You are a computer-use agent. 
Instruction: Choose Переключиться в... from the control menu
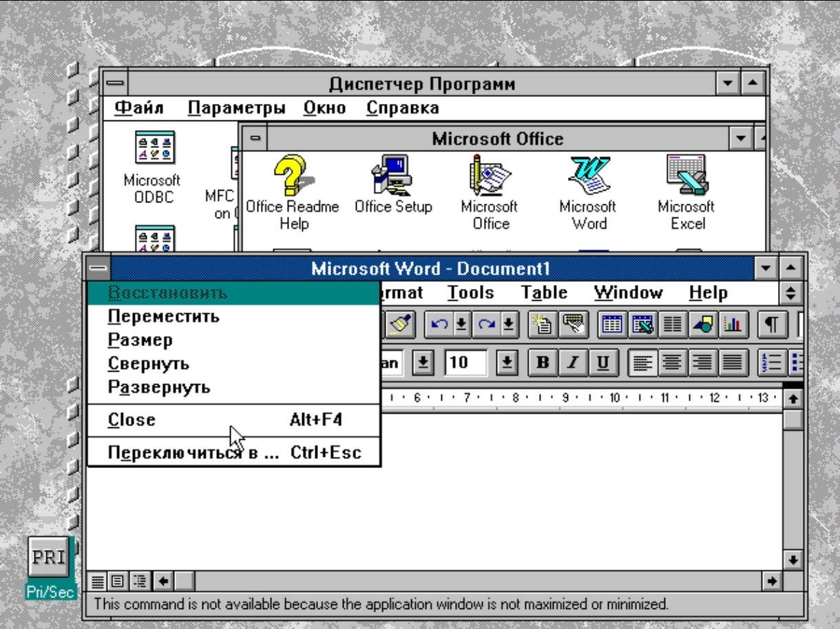234,452
